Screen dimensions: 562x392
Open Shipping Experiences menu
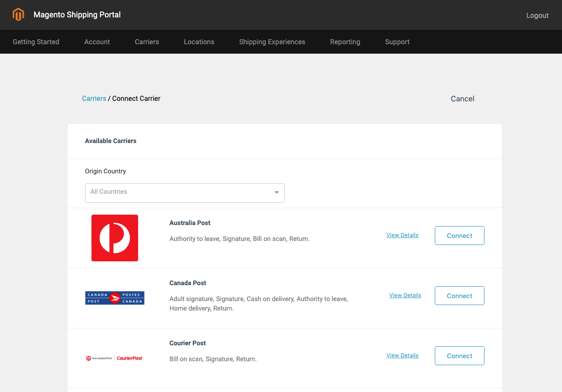[272, 42]
